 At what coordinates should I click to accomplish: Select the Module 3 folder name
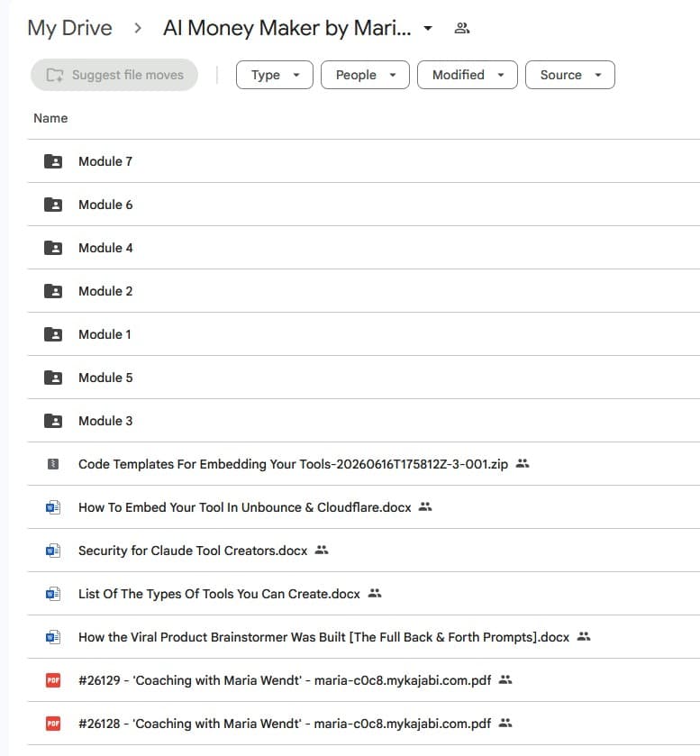click(x=105, y=421)
